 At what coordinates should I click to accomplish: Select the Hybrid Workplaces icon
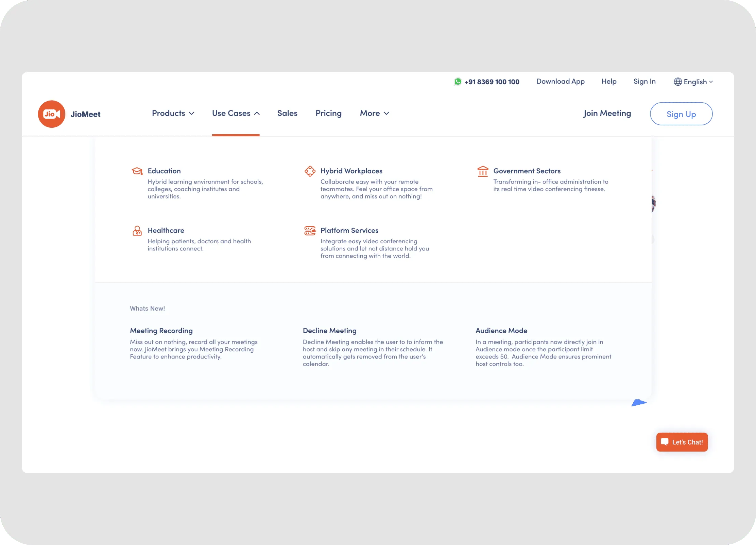[310, 171]
